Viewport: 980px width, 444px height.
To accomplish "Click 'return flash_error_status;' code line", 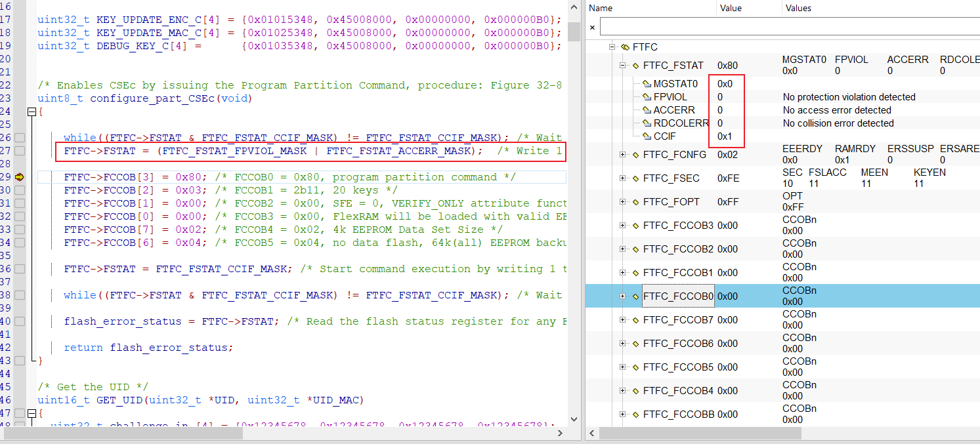I will pyautogui.click(x=148, y=348).
